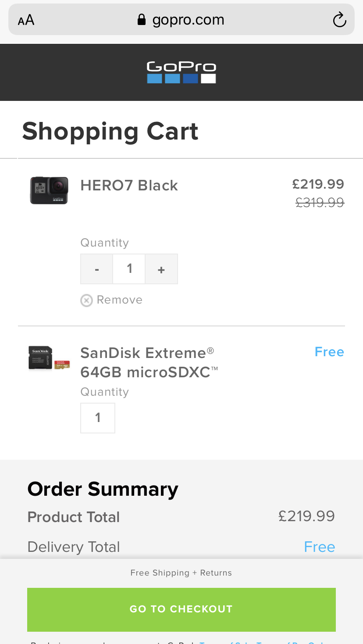
Task: Open the HERO7 Black product title
Action: [129, 186]
